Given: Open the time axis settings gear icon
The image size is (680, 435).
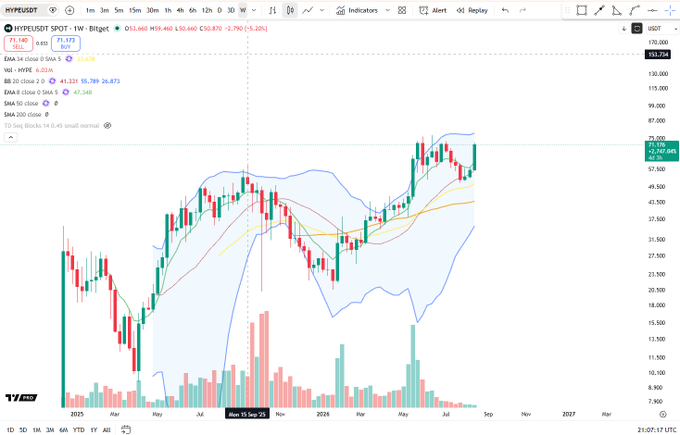Looking at the screenshot, I should coord(662,414).
